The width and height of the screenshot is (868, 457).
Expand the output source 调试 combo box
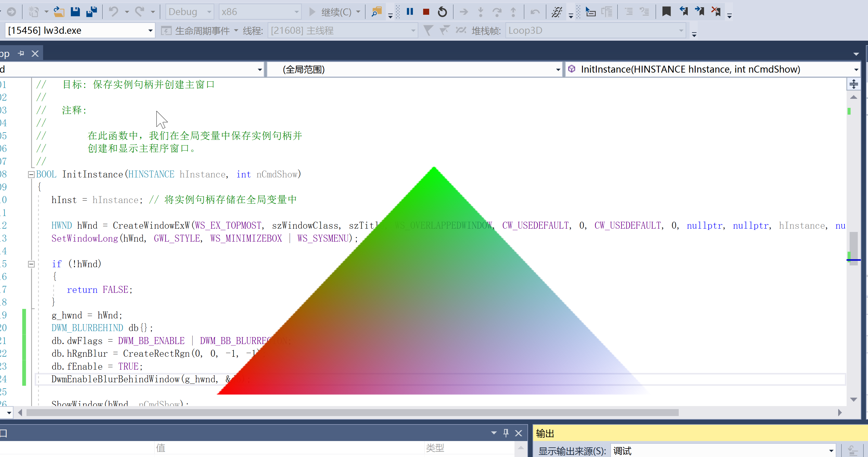point(831,451)
